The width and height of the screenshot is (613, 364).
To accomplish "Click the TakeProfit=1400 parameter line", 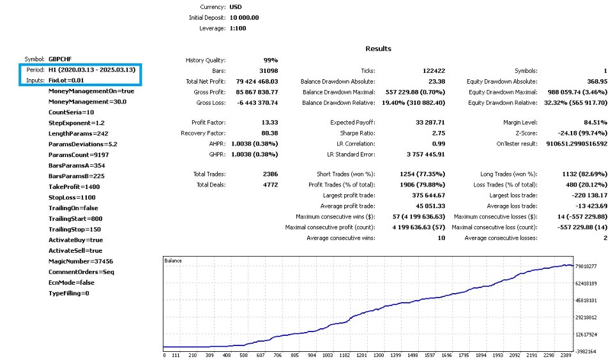I will (x=74, y=187).
